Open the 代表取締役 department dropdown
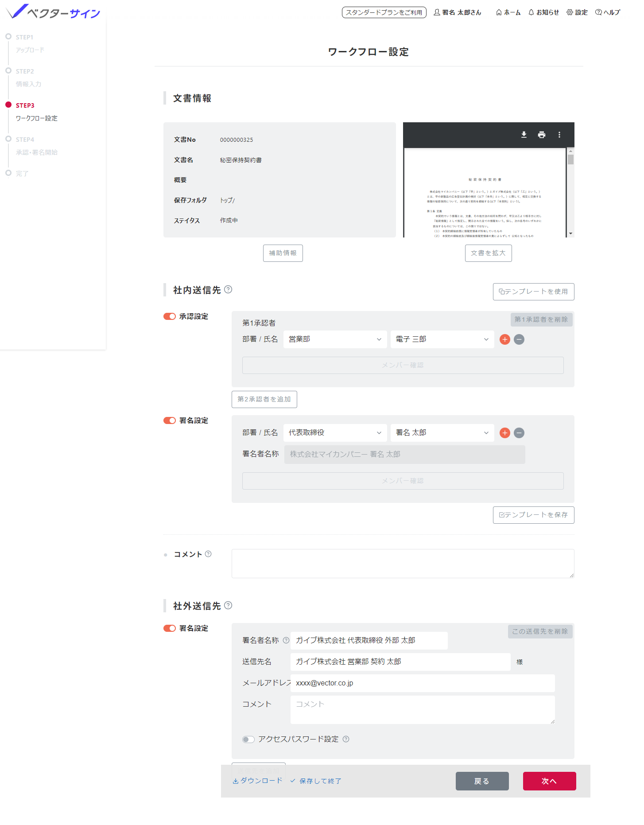The image size is (644, 825). click(335, 433)
